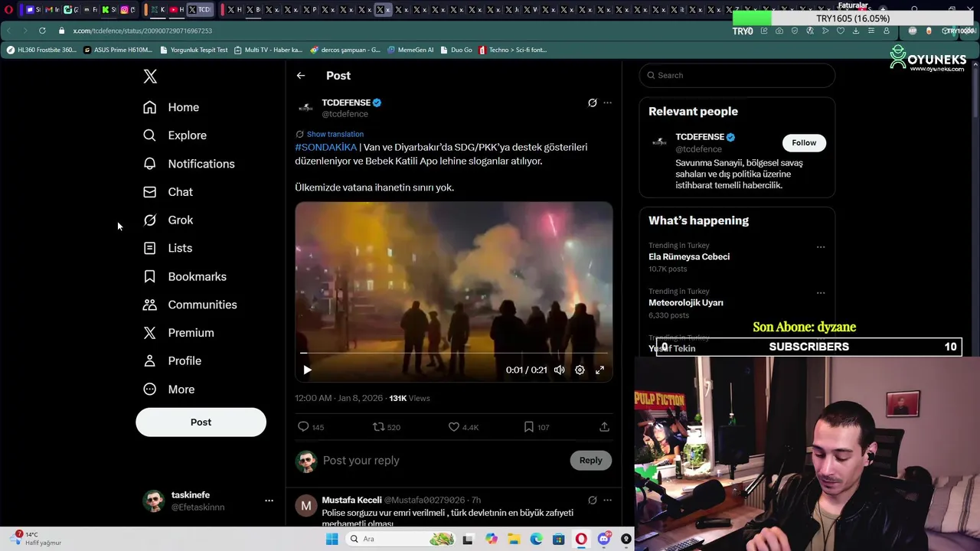Screen dimensions: 980x551
Task: Click the 131K Views count
Action: coord(409,398)
